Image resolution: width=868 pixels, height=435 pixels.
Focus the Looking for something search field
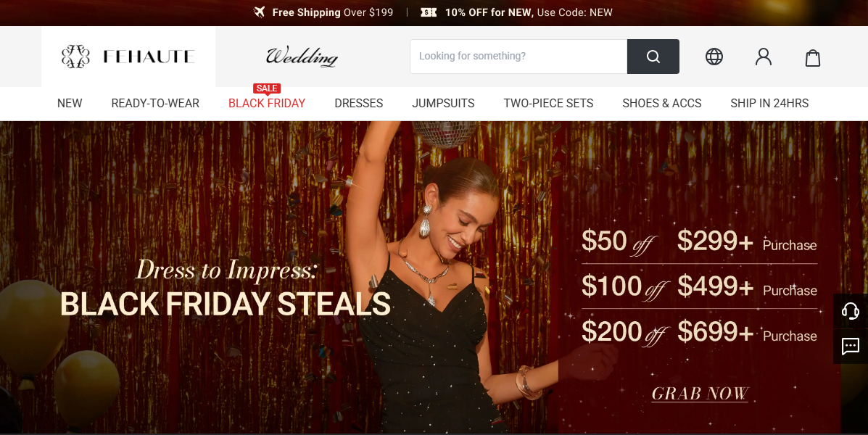pos(518,57)
